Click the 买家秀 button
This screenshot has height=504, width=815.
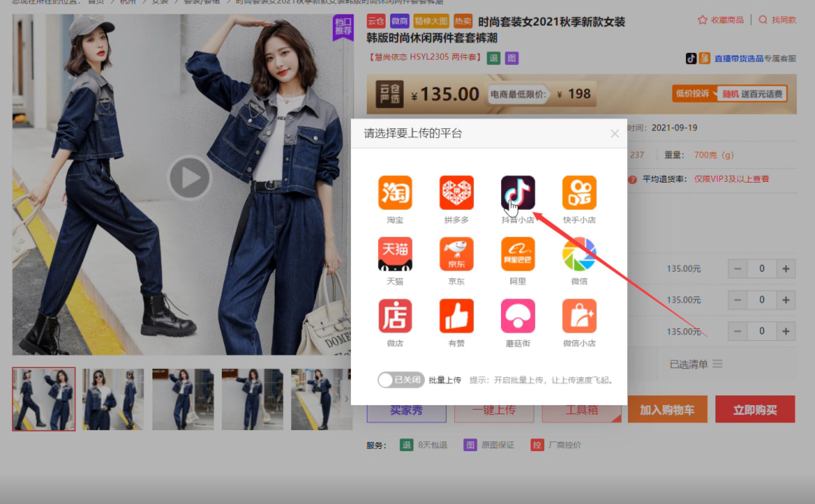click(406, 413)
